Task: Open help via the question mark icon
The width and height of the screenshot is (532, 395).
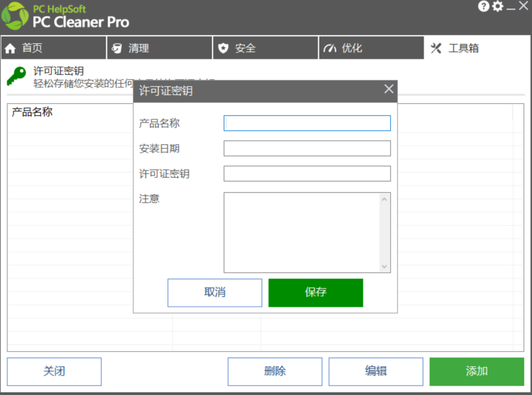Action: point(484,6)
